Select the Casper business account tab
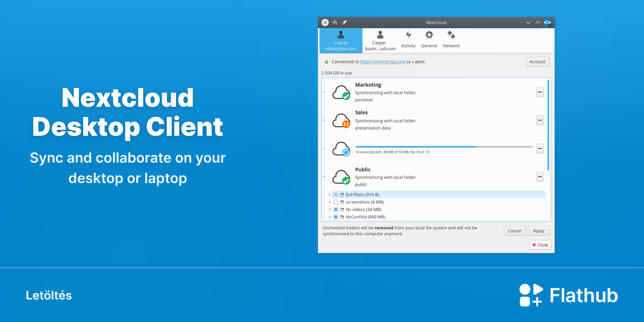The width and height of the screenshot is (644, 322). click(x=379, y=41)
